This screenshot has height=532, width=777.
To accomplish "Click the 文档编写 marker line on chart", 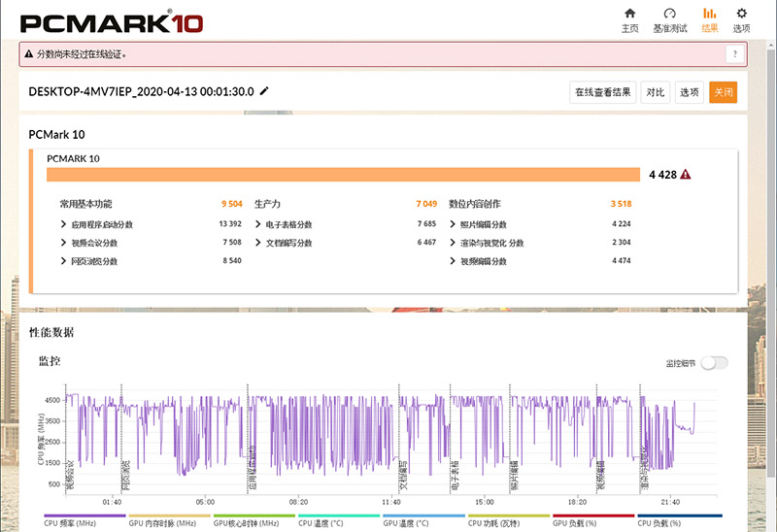I will [399, 439].
